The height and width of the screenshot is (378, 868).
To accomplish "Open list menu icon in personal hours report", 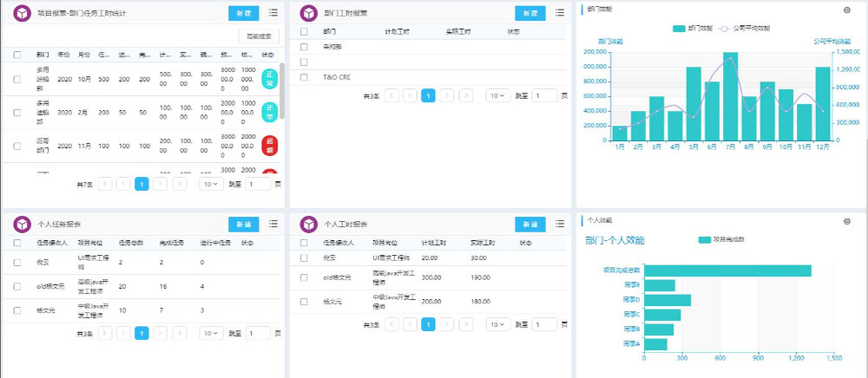I will [560, 224].
